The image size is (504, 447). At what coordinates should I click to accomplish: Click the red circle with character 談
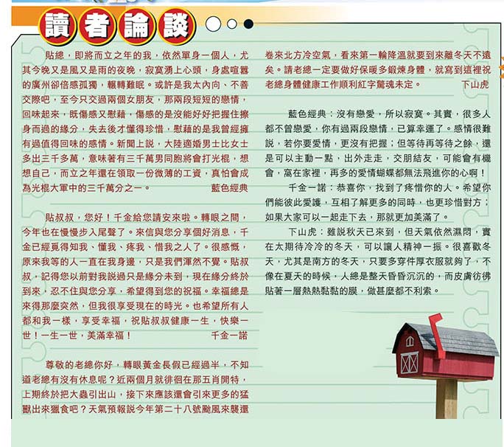176,27
